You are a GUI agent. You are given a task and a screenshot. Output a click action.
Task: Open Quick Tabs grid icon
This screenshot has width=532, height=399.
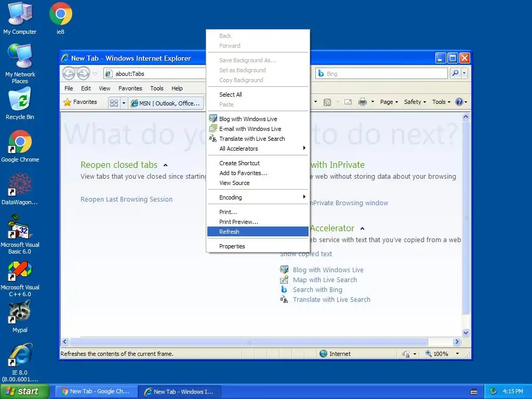coord(114,103)
